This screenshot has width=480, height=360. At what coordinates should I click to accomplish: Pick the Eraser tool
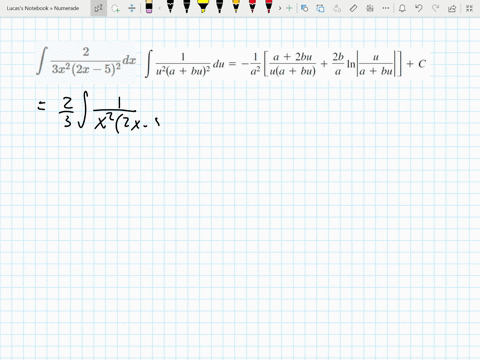pos(149,7)
